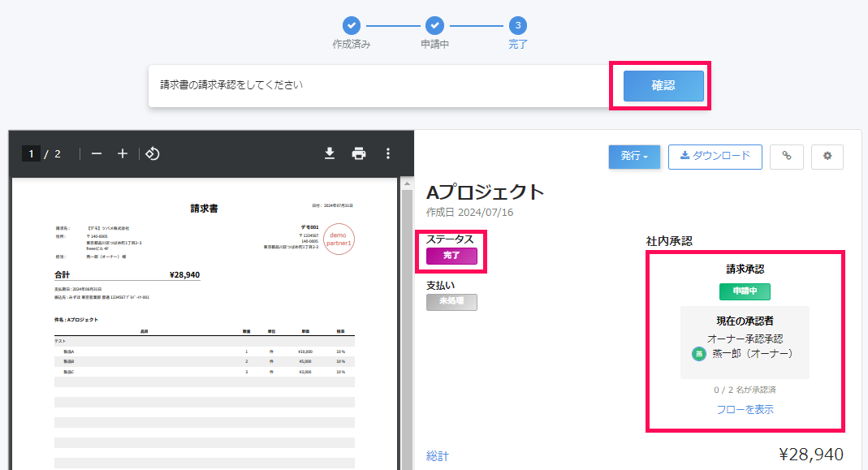Open PDF viewer more options menu

[388, 153]
